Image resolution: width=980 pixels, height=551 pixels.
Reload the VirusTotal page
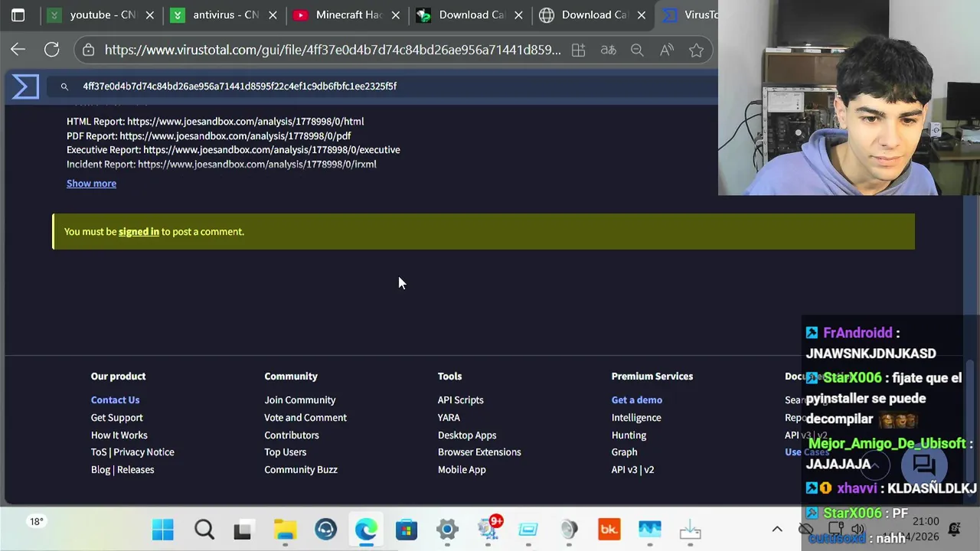tap(51, 50)
